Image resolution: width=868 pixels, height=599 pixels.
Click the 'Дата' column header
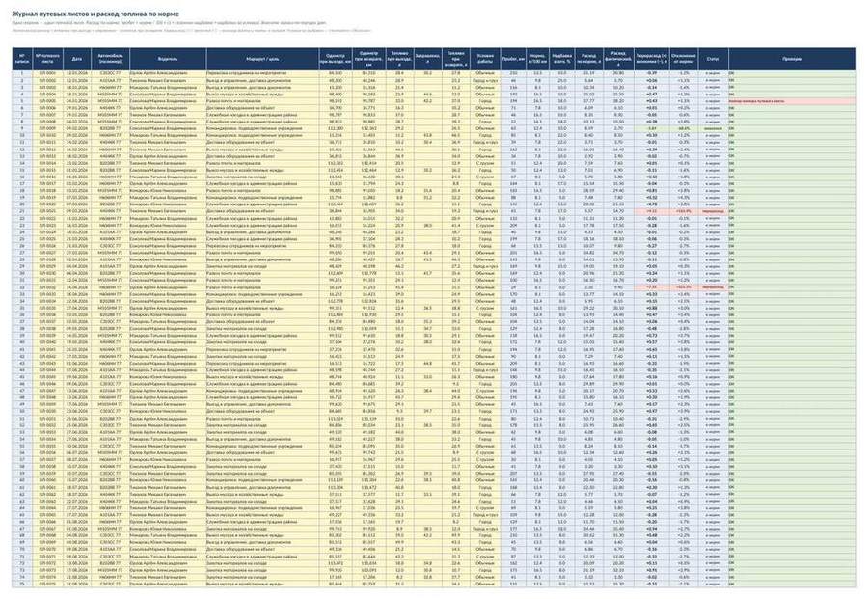[x=77, y=59]
